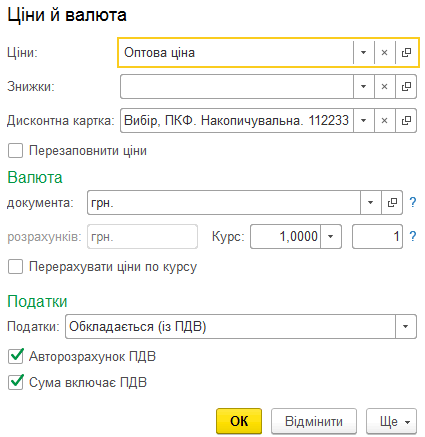Click the Дисконтна картка input field
The height and width of the screenshot is (437, 425).
[237, 121]
